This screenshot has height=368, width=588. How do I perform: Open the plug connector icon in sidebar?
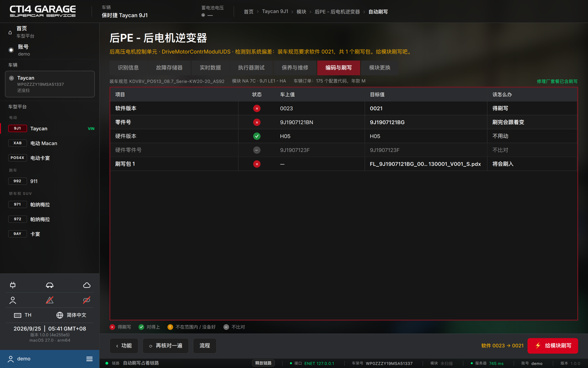tap(13, 285)
